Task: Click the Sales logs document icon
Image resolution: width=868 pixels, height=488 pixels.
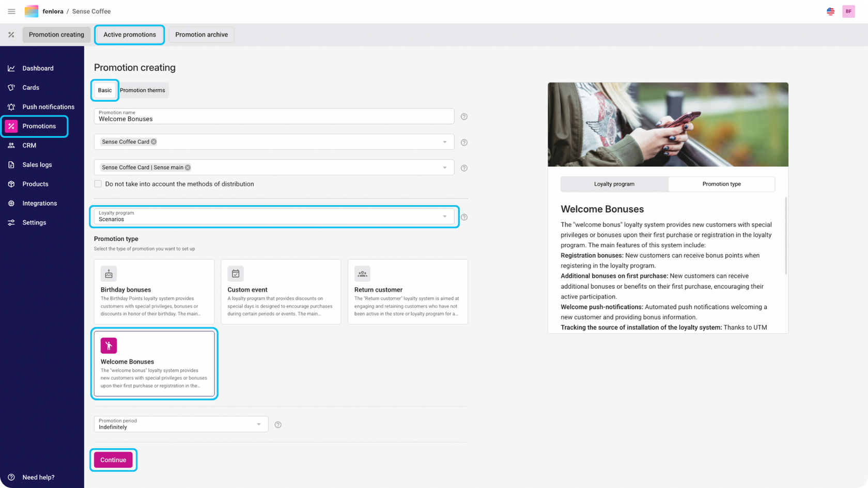Action: (x=11, y=165)
